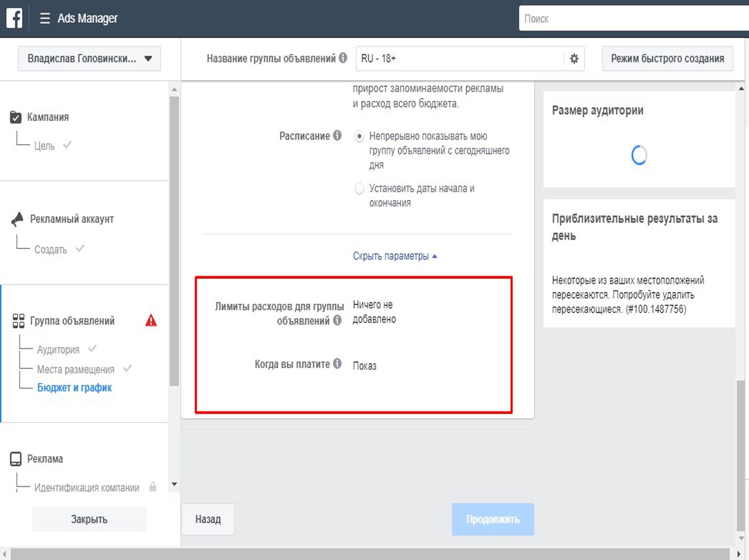This screenshot has width=749, height=560.
Task: Open the Владислав Головински account dropdown
Action: pos(89,58)
